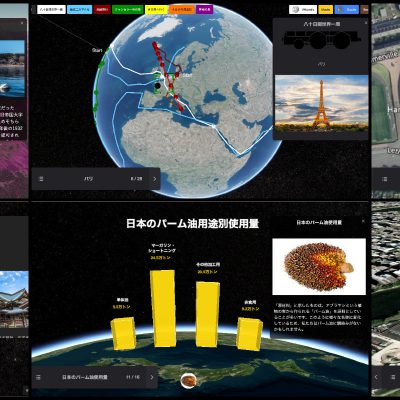Open the swan photo in left panel
Screen dimensions: 400x400
click(x=12, y=69)
